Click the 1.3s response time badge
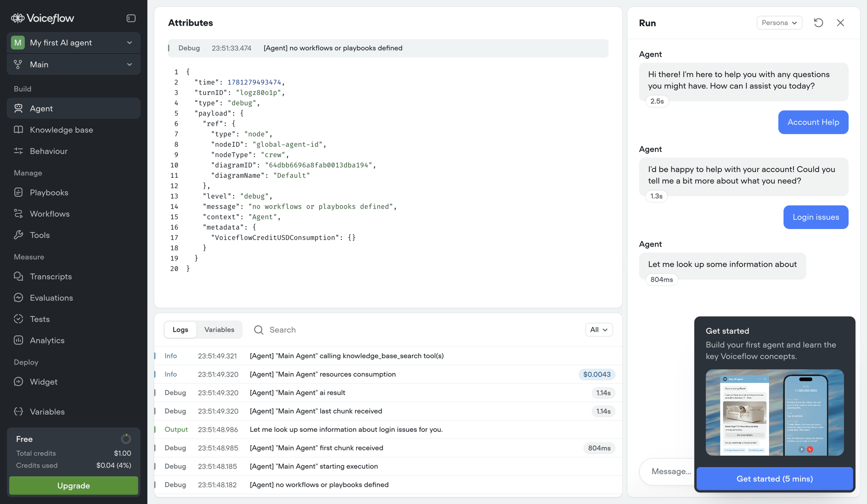The height and width of the screenshot is (504, 867). 656,196
